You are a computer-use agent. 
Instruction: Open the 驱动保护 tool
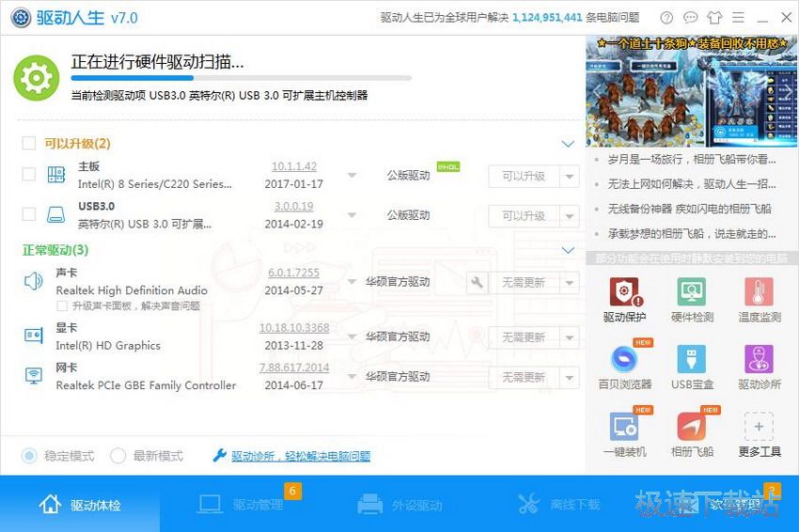coord(624,300)
